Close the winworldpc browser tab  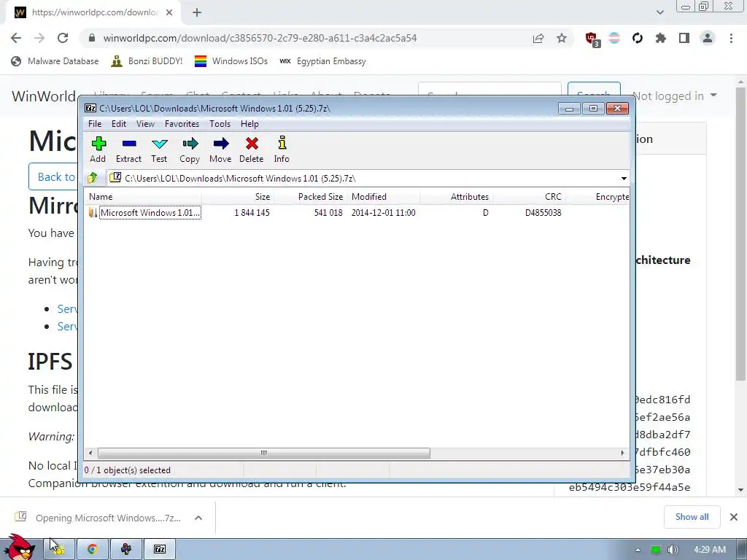click(169, 12)
